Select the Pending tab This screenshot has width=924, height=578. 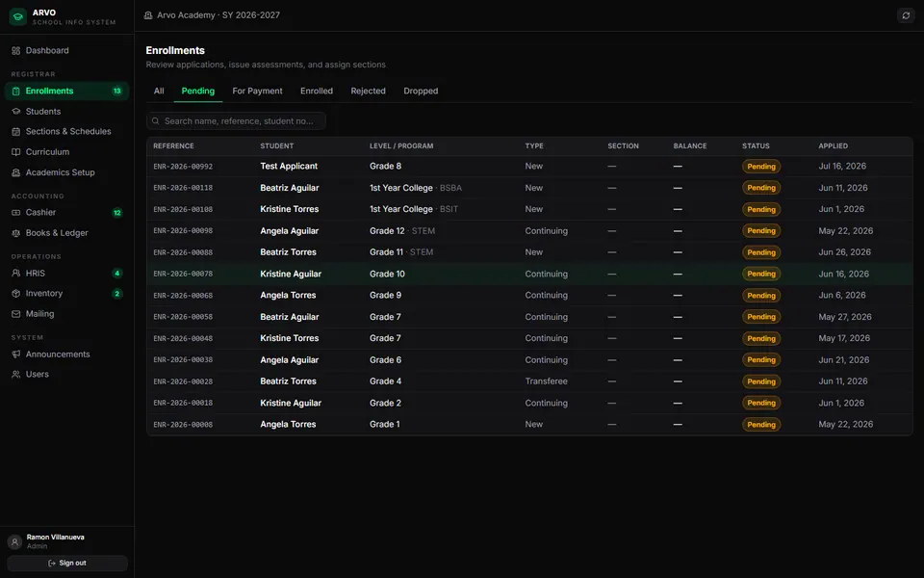pos(198,91)
